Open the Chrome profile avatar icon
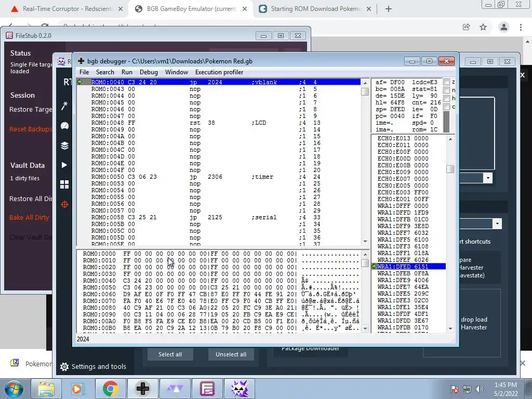This screenshot has width=532, height=399. click(504, 27)
